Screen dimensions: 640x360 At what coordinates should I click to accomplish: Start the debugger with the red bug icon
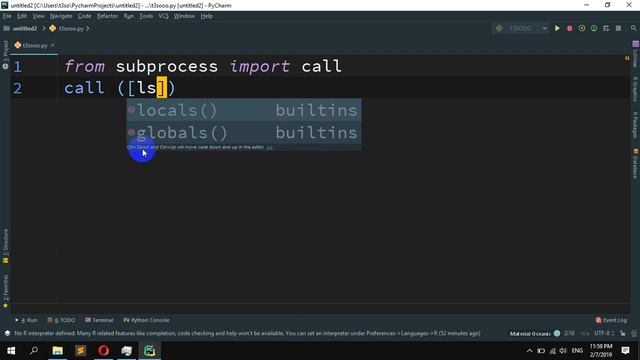pos(569,28)
